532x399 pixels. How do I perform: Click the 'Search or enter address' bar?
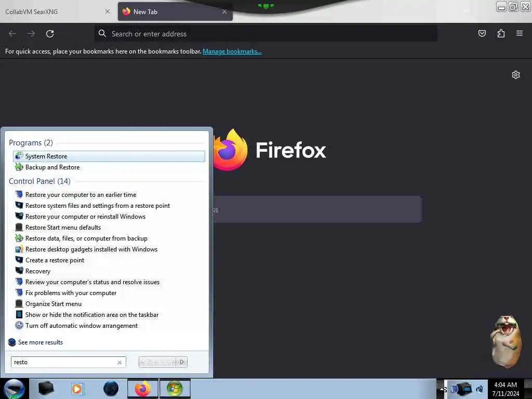(266, 34)
